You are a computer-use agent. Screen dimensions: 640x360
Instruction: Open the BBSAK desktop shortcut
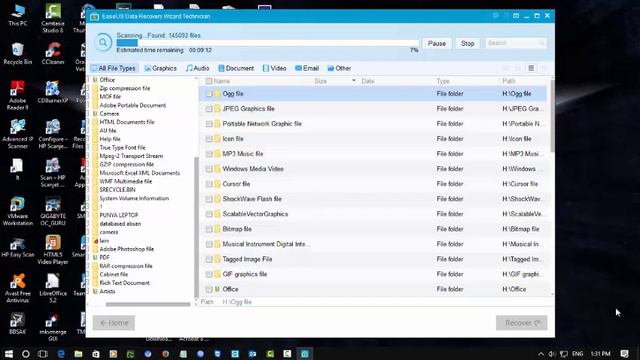18,323
